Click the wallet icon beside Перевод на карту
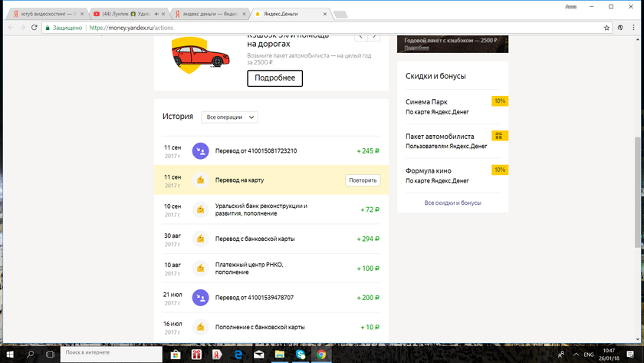644x363 pixels. point(200,180)
